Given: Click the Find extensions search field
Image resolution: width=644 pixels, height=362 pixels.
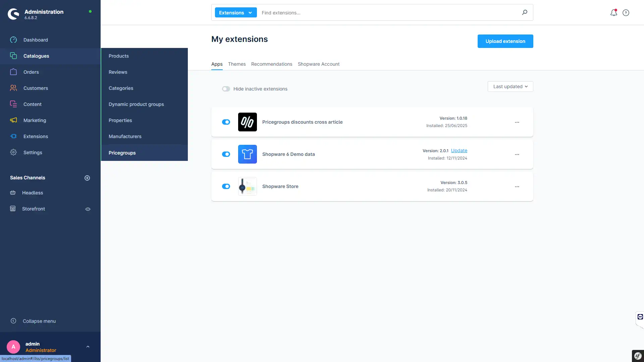Looking at the screenshot, I should click(x=389, y=13).
